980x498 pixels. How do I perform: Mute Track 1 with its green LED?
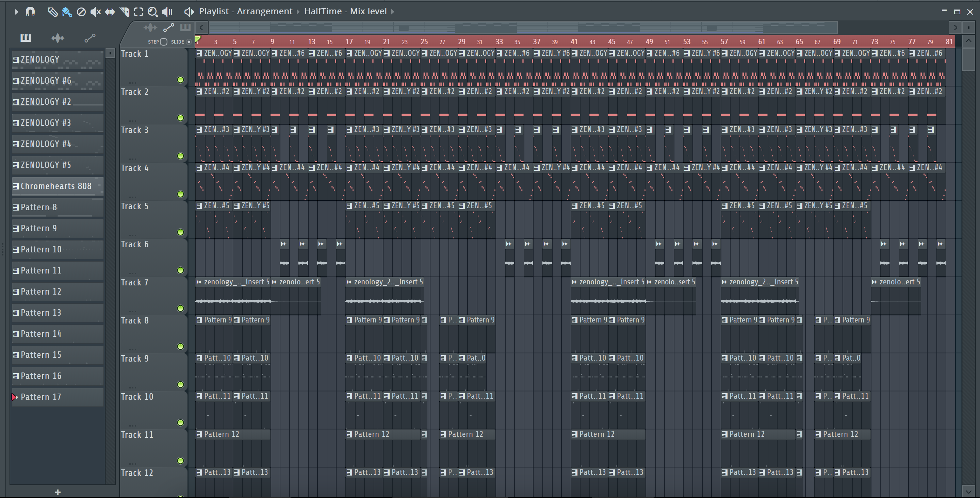click(180, 80)
